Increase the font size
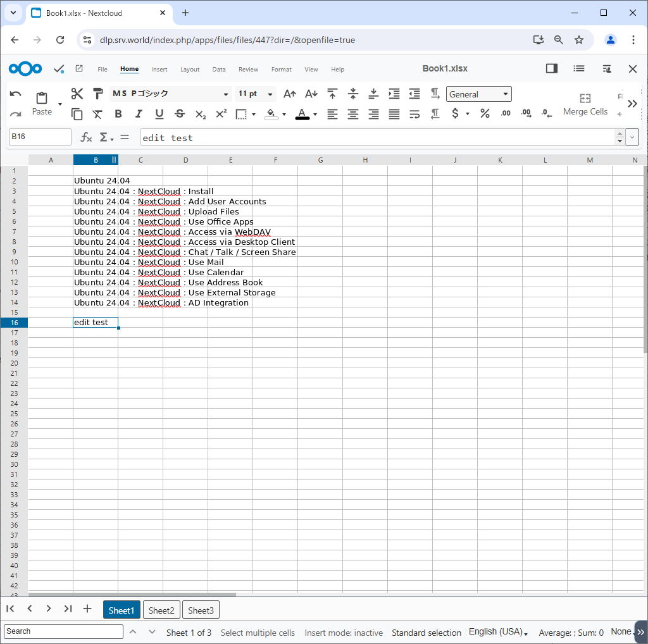 click(290, 94)
